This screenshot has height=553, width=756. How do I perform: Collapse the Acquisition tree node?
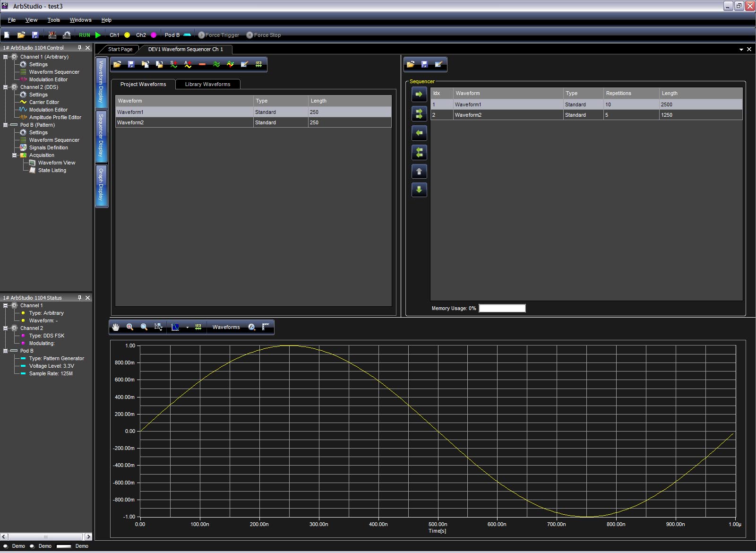(15, 155)
